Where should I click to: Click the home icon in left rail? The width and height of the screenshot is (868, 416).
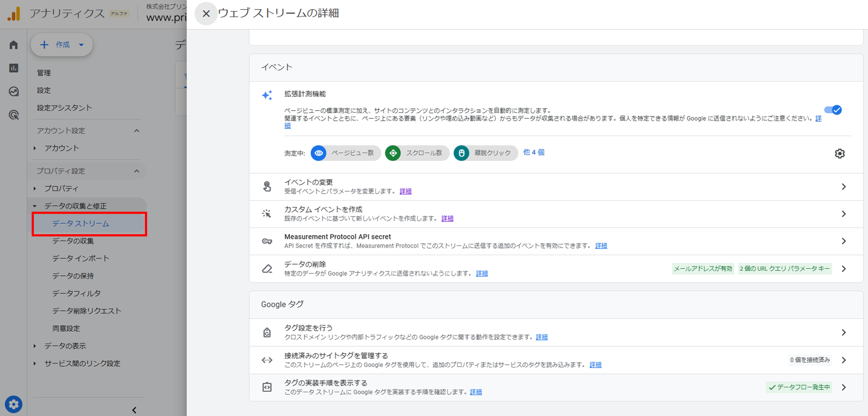pyautogui.click(x=14, y=45)
